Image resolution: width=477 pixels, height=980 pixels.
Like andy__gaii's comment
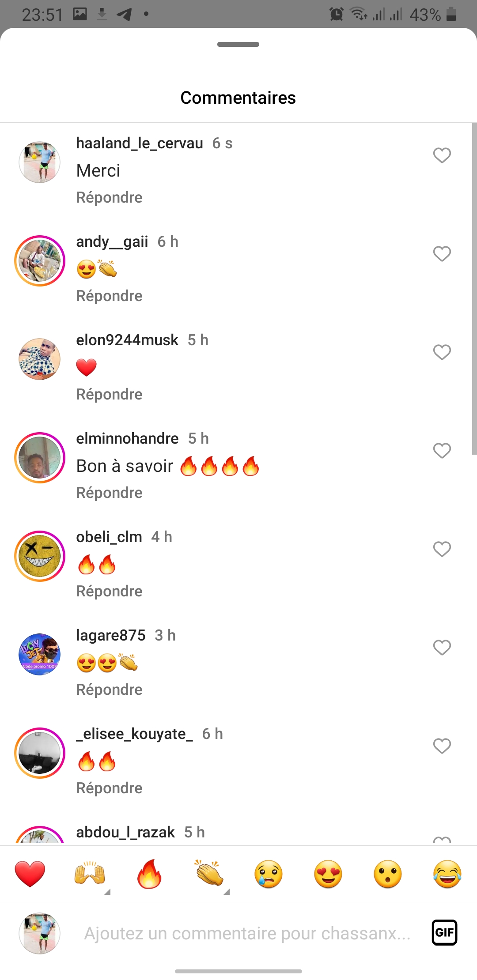[442, 254]
